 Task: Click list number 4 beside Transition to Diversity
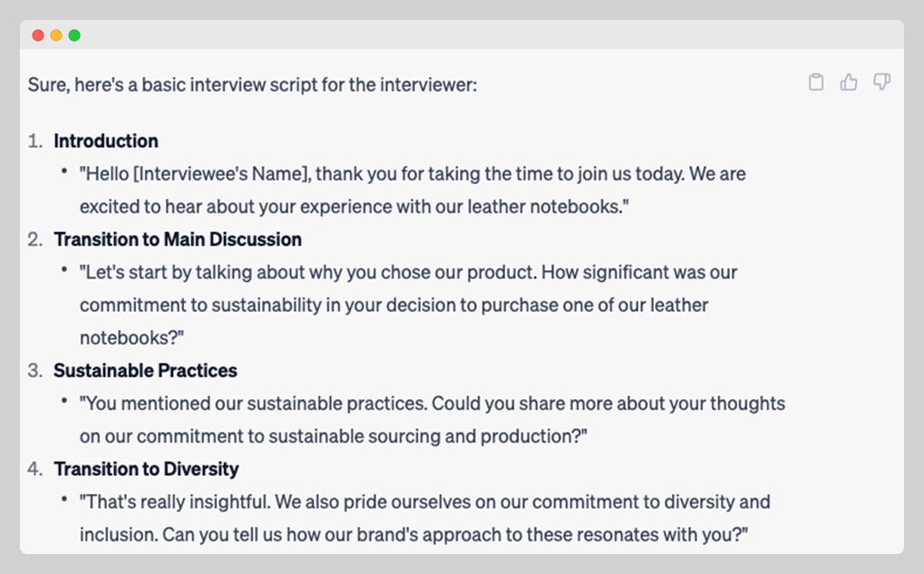pos(34,470)
